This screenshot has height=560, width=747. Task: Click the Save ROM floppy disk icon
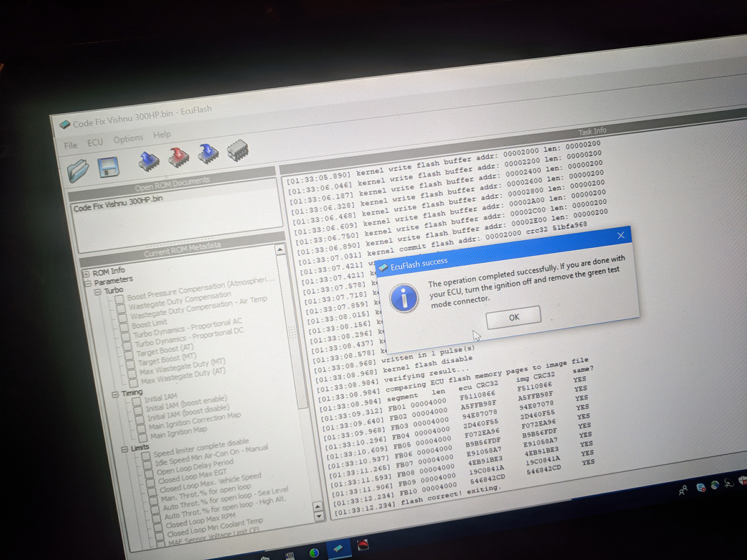tap(108, 166)
